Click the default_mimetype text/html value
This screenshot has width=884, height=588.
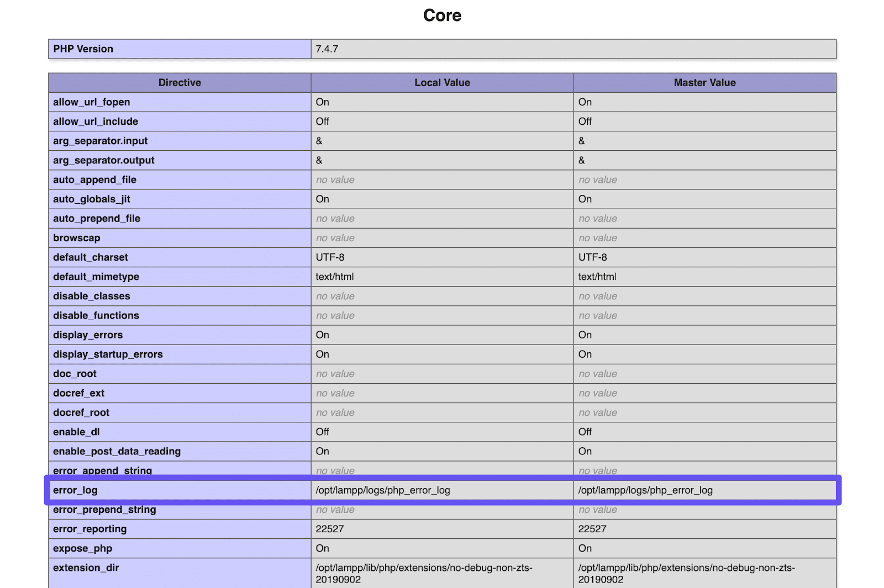pyautogui.click(x=334, y=277)
